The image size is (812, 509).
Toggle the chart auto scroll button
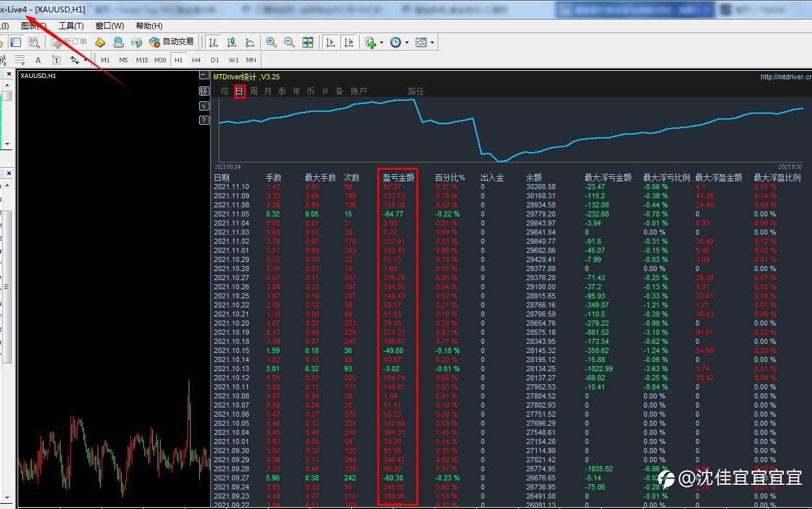click(331, 42)
